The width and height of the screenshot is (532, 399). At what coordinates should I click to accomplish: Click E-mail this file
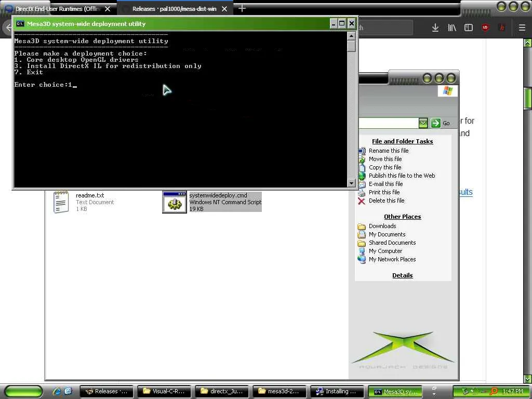386,184
